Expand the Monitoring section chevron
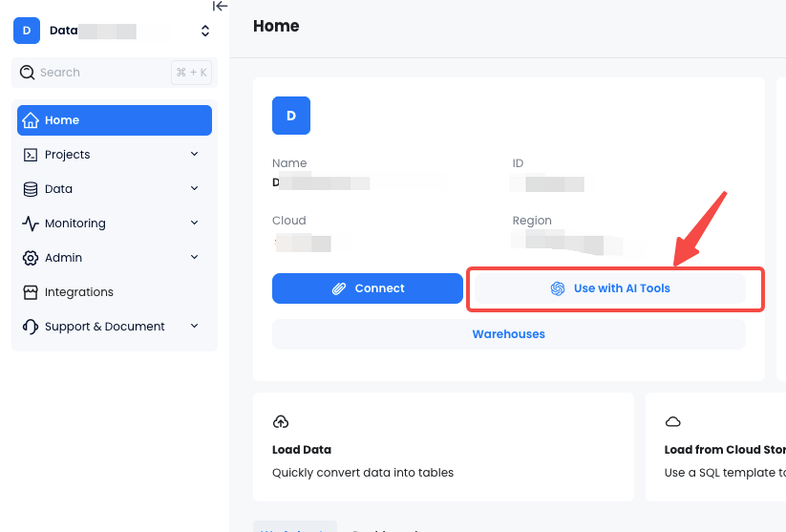The image size is (786, 532). [x=195, y=223]
